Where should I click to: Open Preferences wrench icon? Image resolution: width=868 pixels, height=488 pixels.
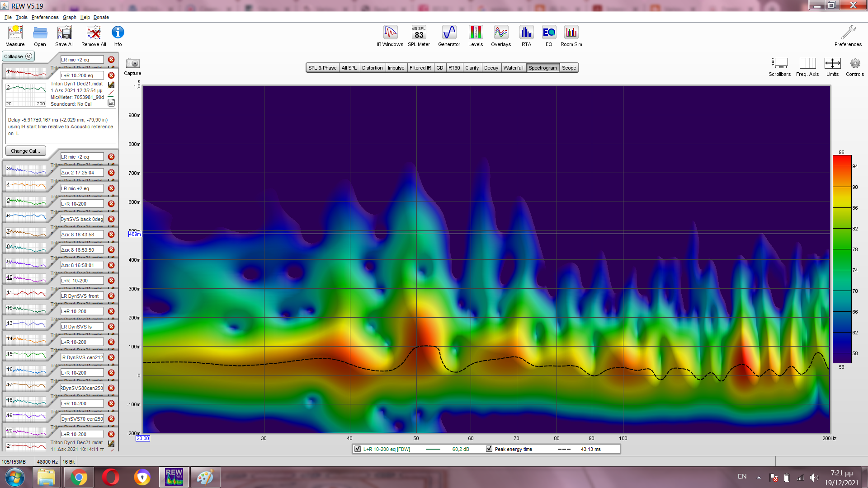click(x=848, y=36)
